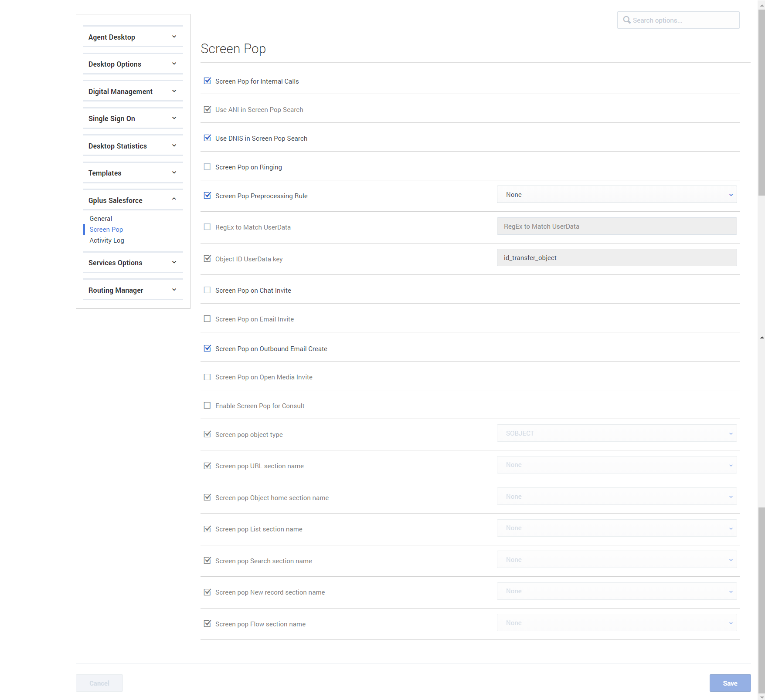Tick Screen Pop on Chat Invite
This screenshot has height=700, width=765.
tap(207, 290)
